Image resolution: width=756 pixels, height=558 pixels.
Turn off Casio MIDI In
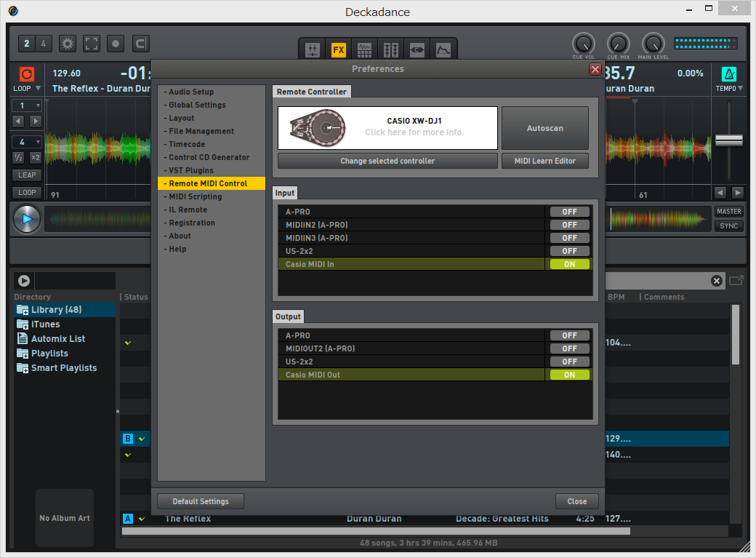(569, 264)
